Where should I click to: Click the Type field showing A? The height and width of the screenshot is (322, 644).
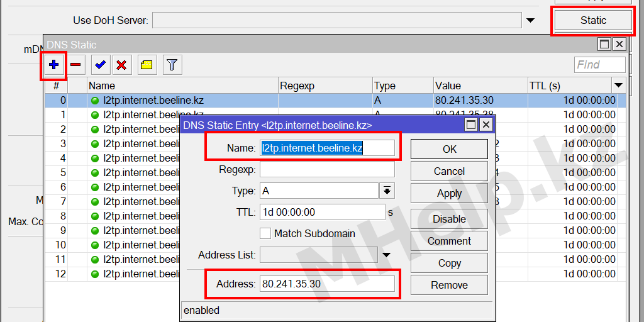(x=319, y=191)
